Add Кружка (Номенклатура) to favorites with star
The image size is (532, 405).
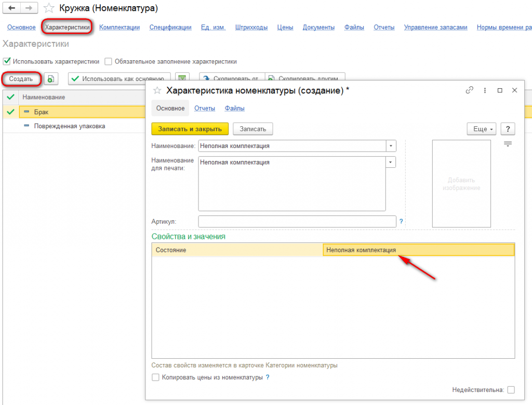point(49,8)
